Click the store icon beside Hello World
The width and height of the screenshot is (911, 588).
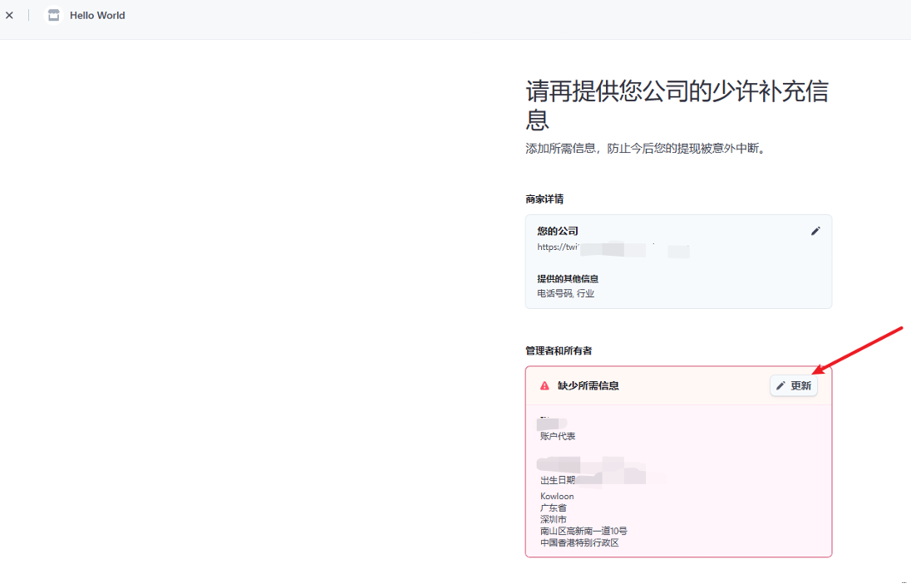click(53, 15)
